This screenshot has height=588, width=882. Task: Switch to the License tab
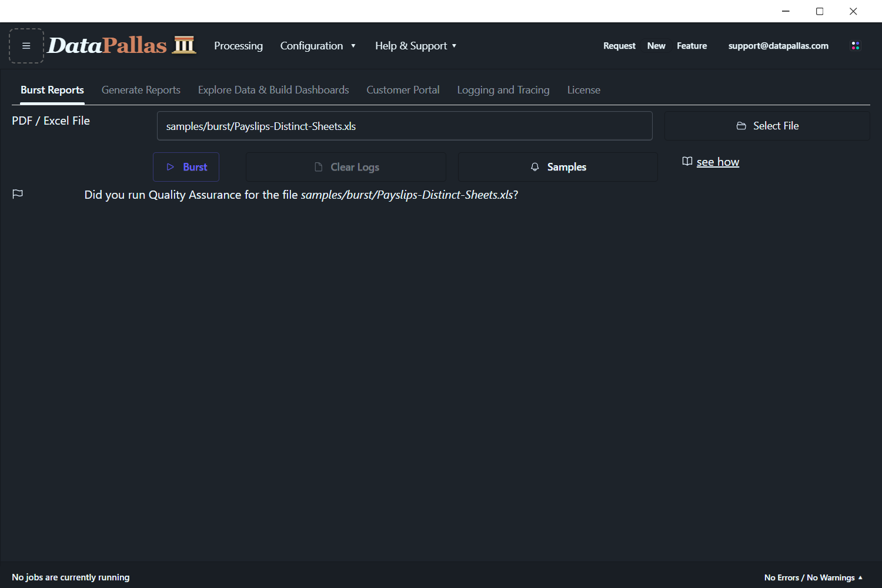(x=584, y=90)
